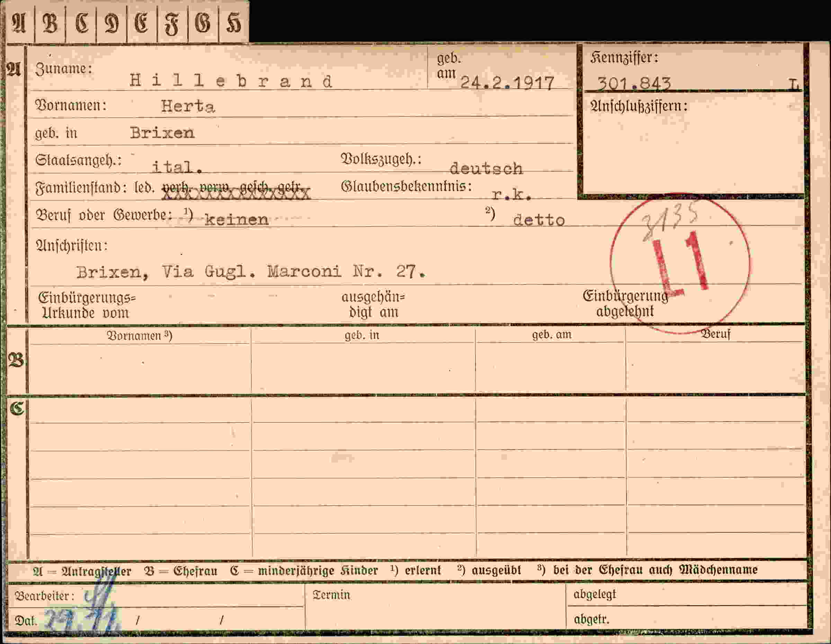The image size is (831, 644).
Task: Click the crossed-out marital status options
Action: point(236,190)
